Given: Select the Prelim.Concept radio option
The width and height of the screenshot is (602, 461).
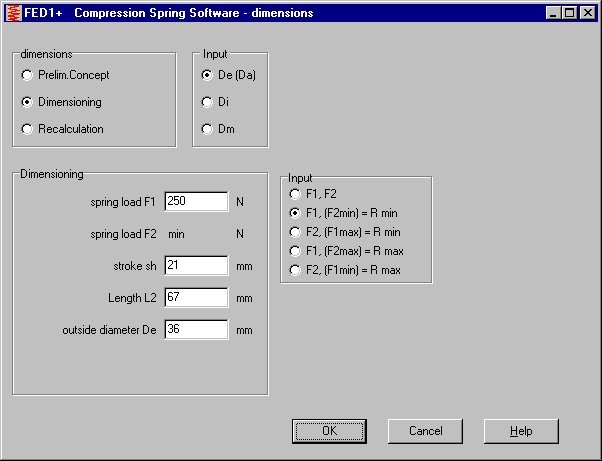Looking at the screenshot, I should coord(28,75).
